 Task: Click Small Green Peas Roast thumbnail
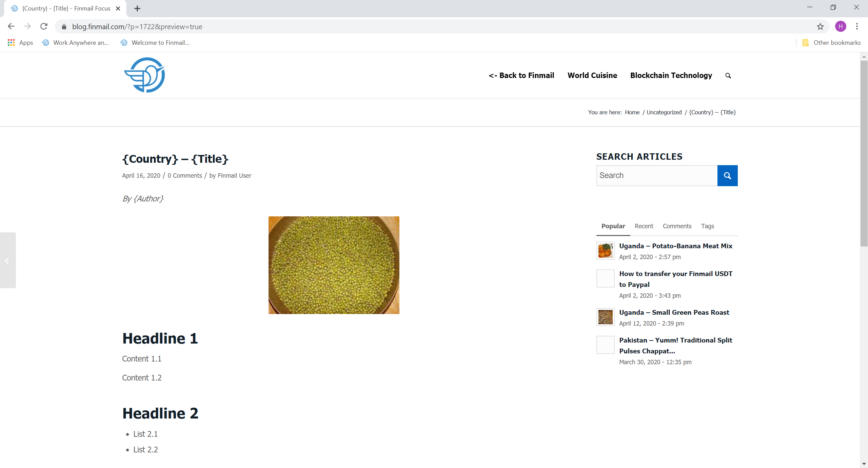pyautogui.click(x=605, y=317)
